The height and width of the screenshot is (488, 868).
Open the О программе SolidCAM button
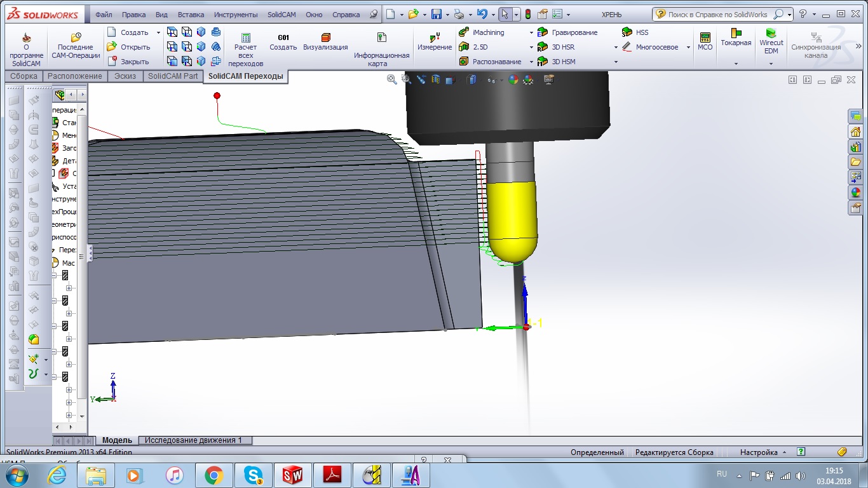tap(26, 49)
